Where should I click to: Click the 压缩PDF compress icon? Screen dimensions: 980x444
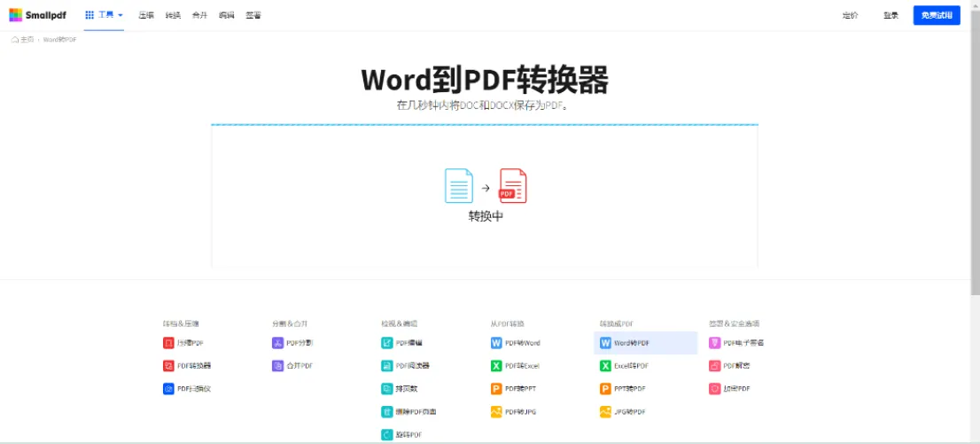(x=168, y=343)
